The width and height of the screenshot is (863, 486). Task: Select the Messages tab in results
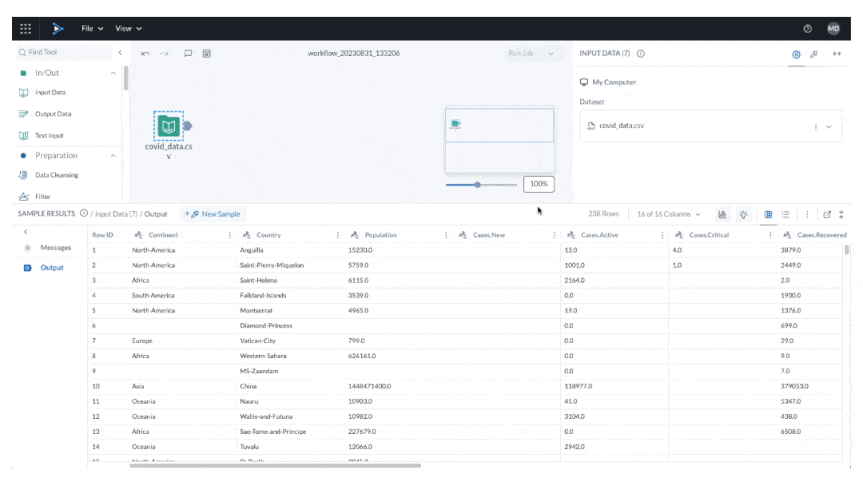[56, 248]
